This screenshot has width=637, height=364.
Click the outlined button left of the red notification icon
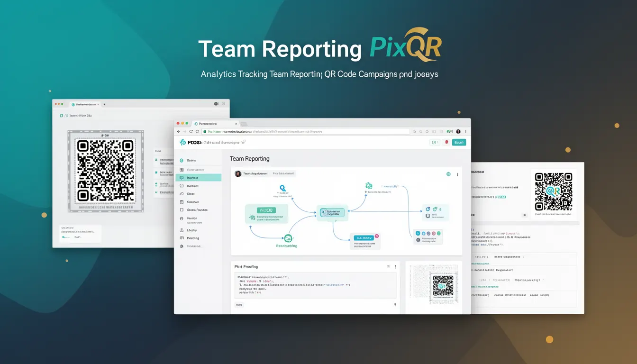click(435, 142)
